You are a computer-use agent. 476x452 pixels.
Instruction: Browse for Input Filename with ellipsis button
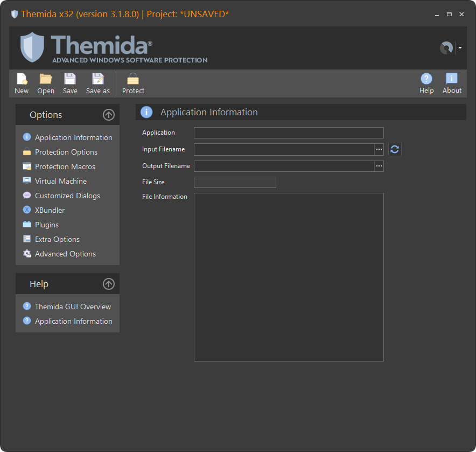379,149
